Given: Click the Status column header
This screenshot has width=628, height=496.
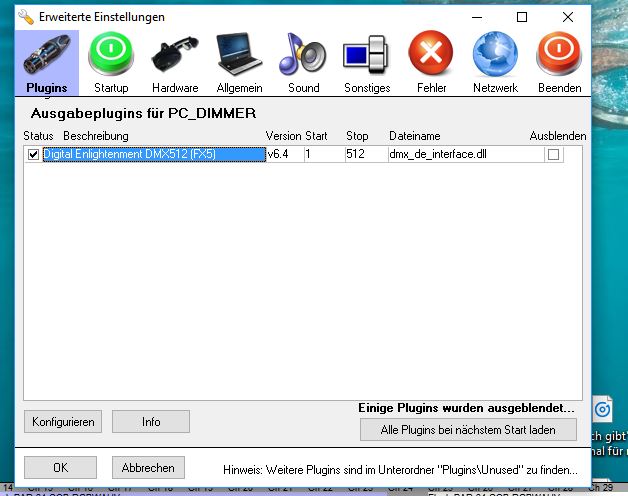Looking at the screenshot, I should pyautogui.click(x=38, y=136).
